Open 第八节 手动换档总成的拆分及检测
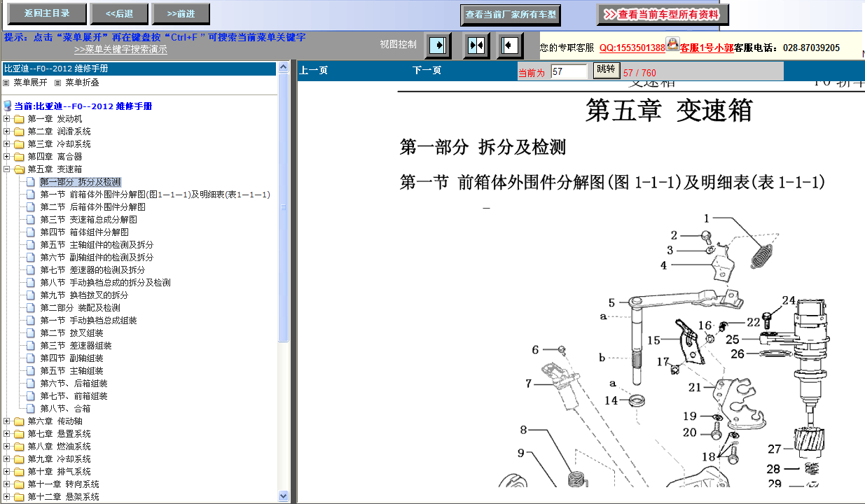 point(105,283)
